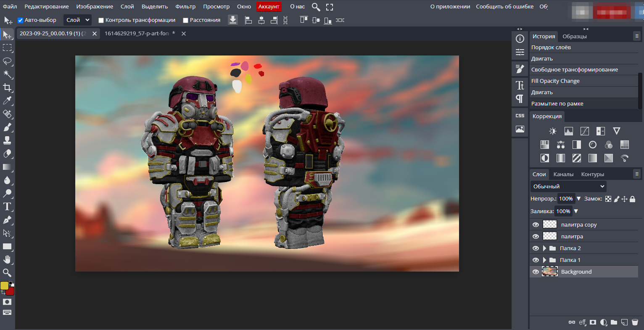Open the Заливка fill slider arrow
The width and height of the screenshot is (644, 330).
576,211
